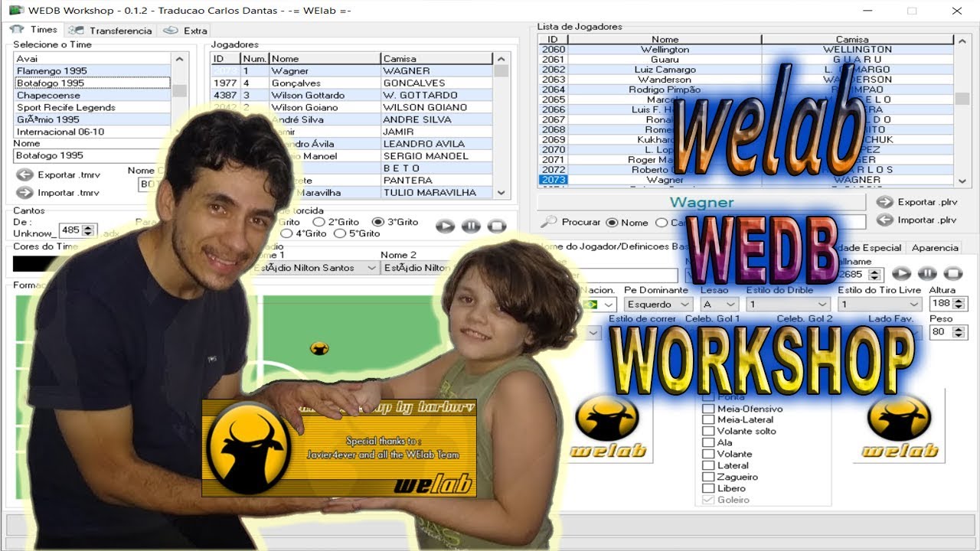Image resolution: width=980 pixels, height=551 pixels.
Task: Select the Gonçalves row in Jogadores
Action: (351, 83)
